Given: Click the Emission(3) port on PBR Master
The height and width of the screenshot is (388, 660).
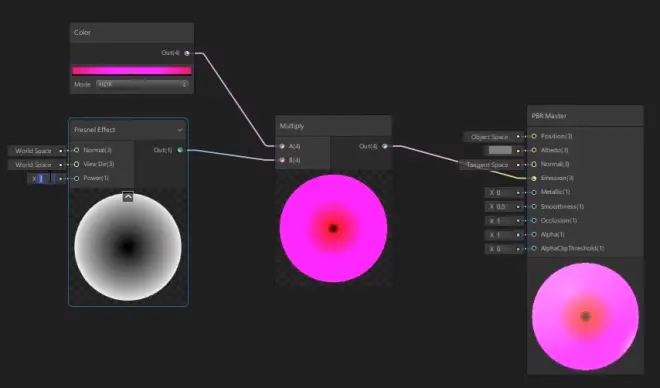Looking at the screenshot, I should pyautogui.click(x=534, y=178).
